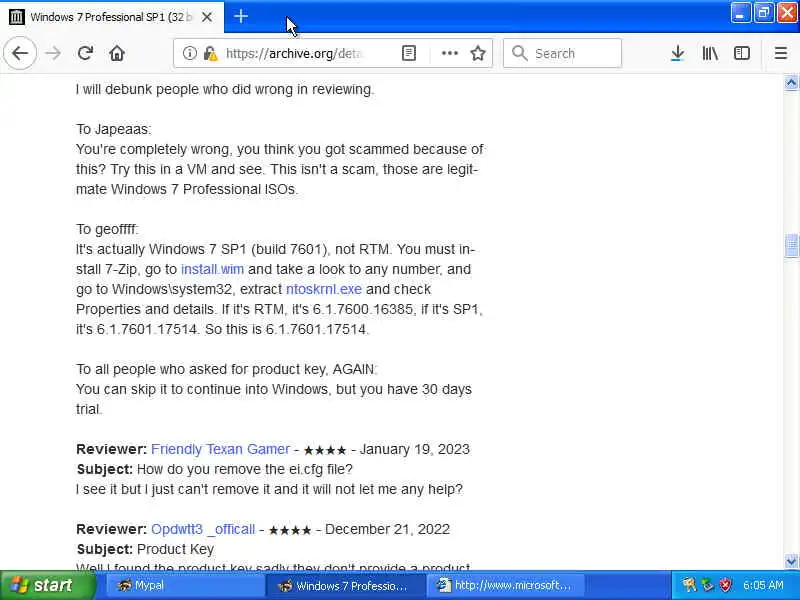Toggle reader view for this page

[409, 53]
